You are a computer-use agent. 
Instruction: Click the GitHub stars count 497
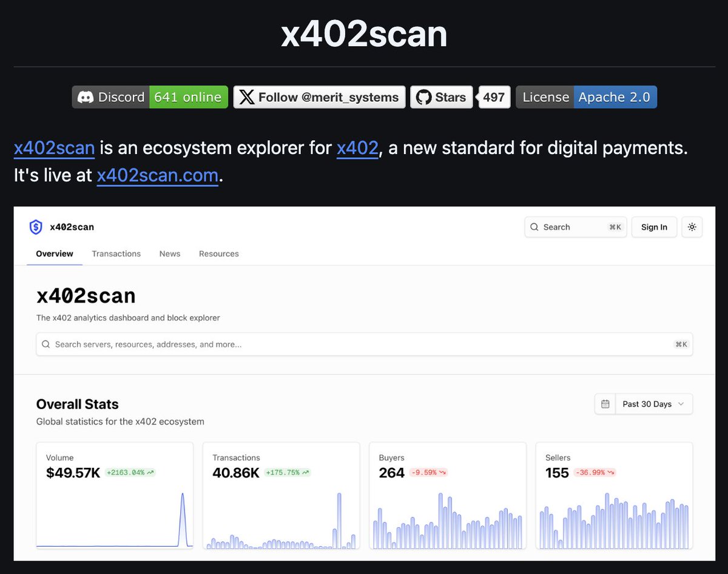494,97
